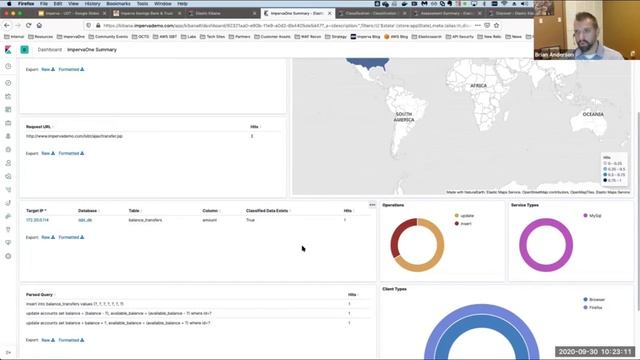Export Raw data for Parsed Query table
640x360 pixels.
[x=48, y=340]
